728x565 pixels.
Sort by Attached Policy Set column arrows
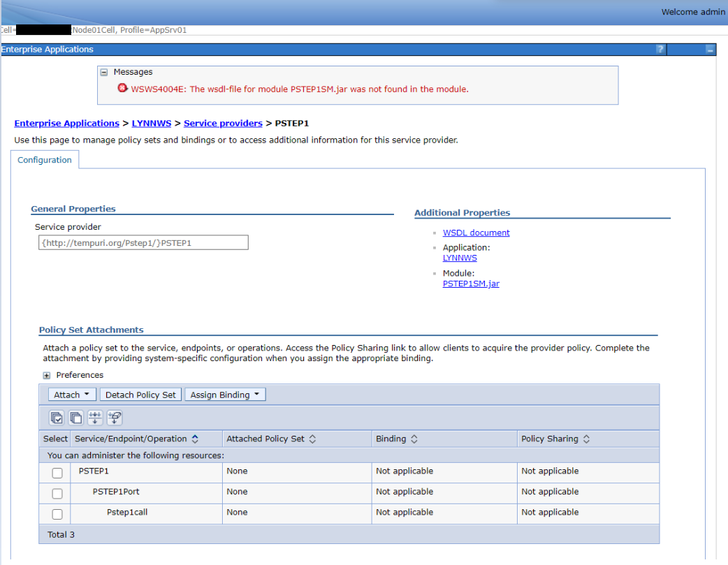pos(312,439)
